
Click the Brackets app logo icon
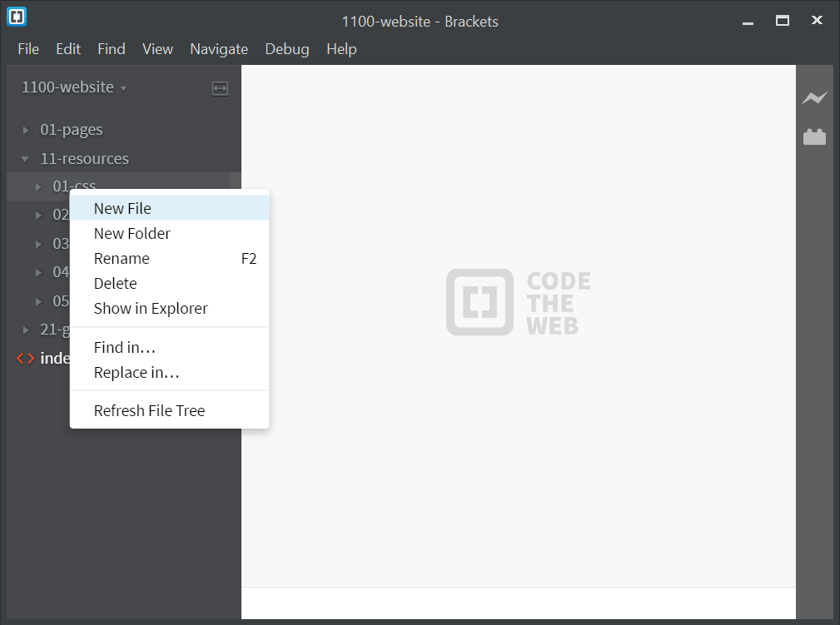(17, 17)
